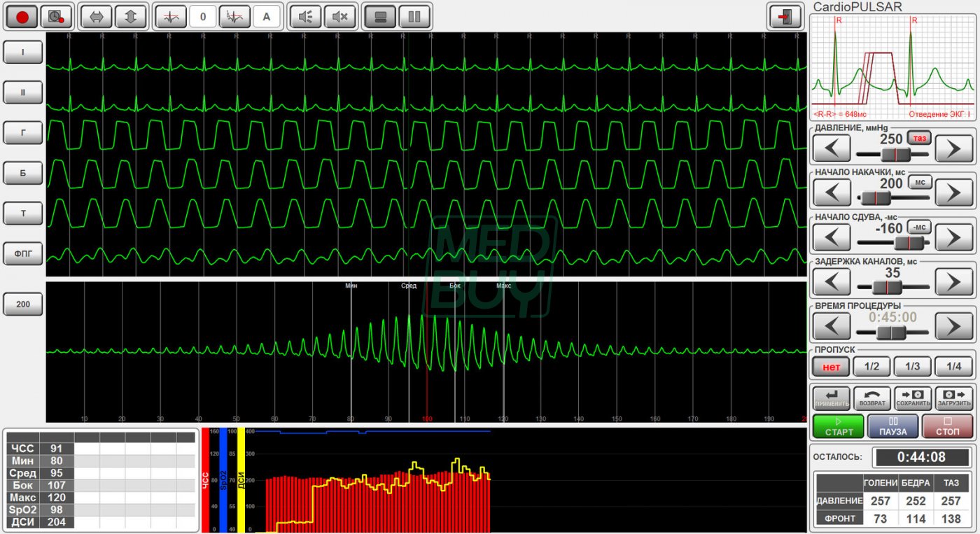
Task: Click the blue ПАУЗА button
Action: 892,426
